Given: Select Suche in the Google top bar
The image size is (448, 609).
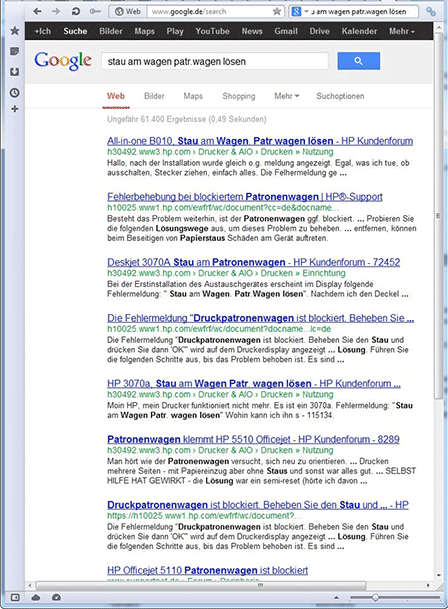Looking at the screenshot, I should click(75, 31).
